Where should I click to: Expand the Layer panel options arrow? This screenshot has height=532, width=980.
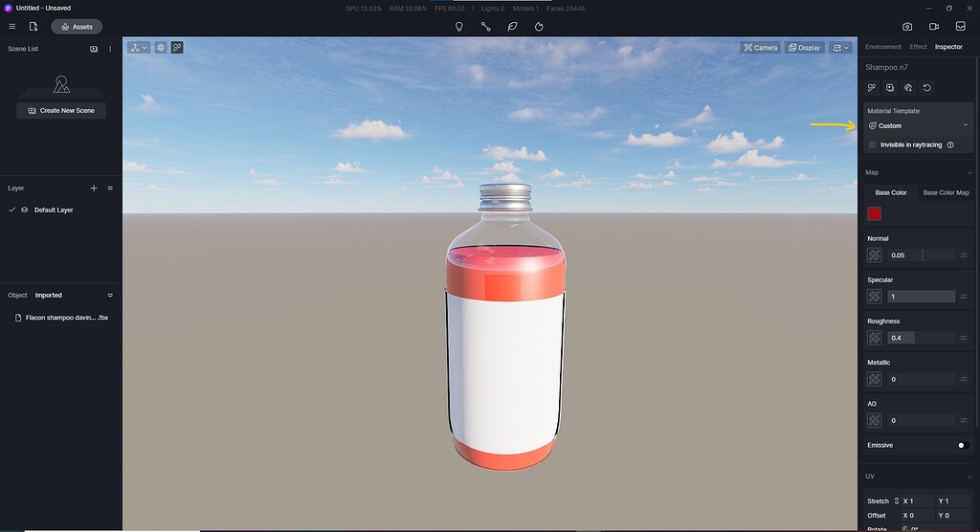[110, 188]
